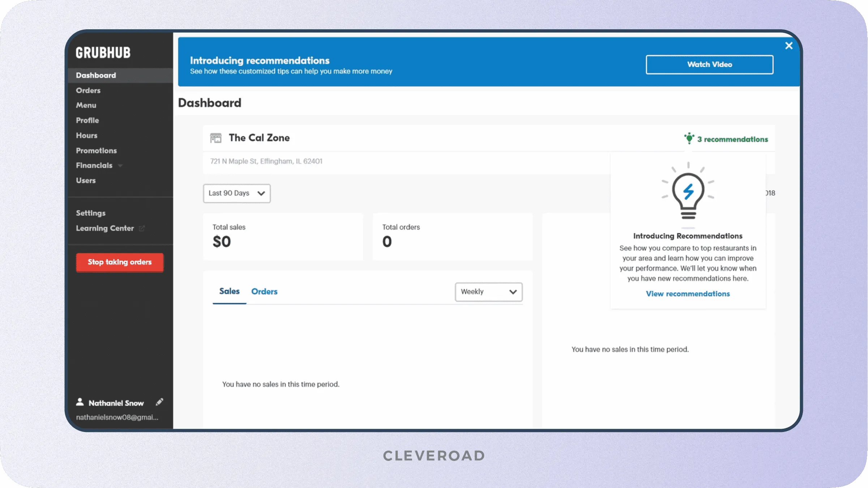Viewport: 868px width, 488px height.
Task: Click the Grubhub logo
Action: [103, 53]
